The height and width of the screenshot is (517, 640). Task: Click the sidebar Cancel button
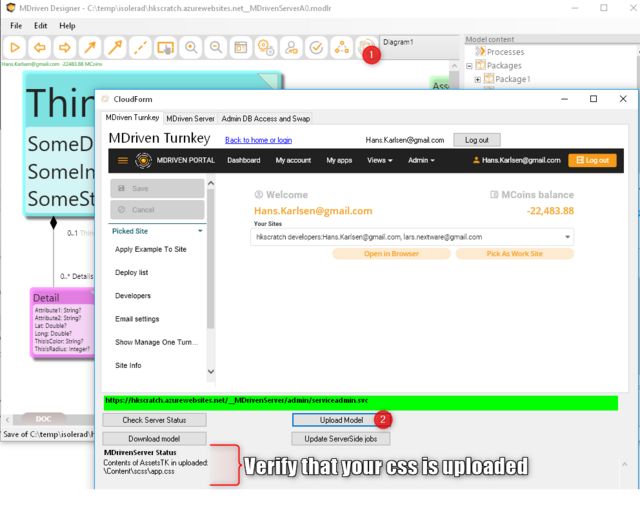[x=157, y=210]
